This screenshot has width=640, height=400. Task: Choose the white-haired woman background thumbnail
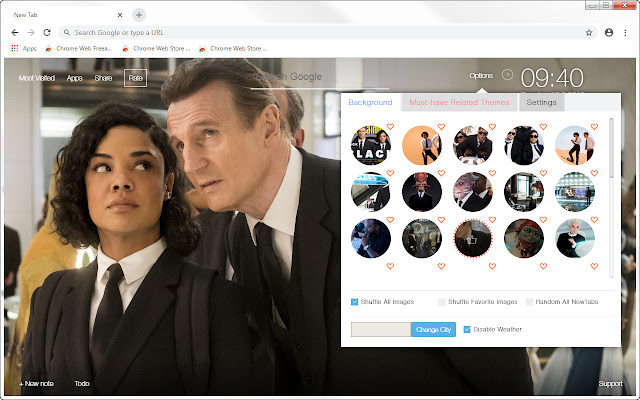pyautogui.click(x=575, y=238)
